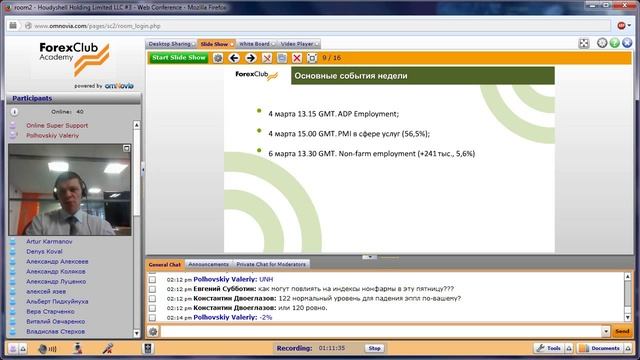Viewport: 640px width, 360px height.
Task: Click the annotation scissors-style tool icon
Action: [267, 58]
